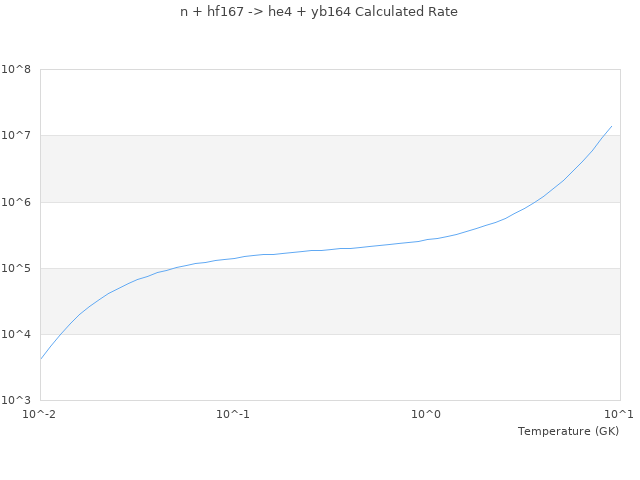Select the 10^-1 x-axis tick label

click(x=233, y=414)
